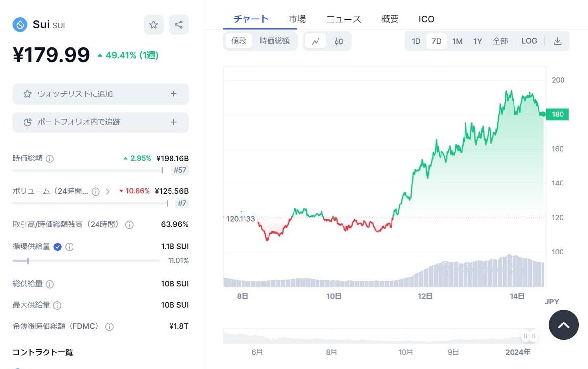588x369 pixels.
Task: Toggle the 値段 price view
Action: tap(239, 41)
